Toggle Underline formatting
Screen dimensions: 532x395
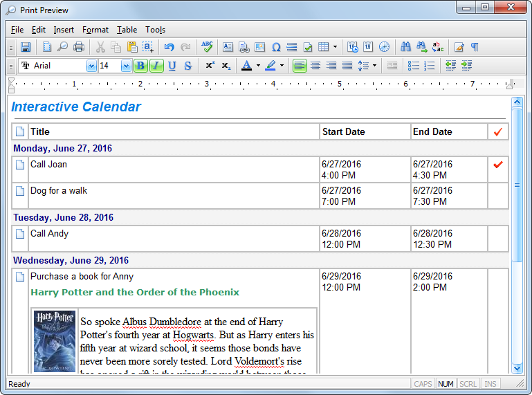click(x=172, y=66)
